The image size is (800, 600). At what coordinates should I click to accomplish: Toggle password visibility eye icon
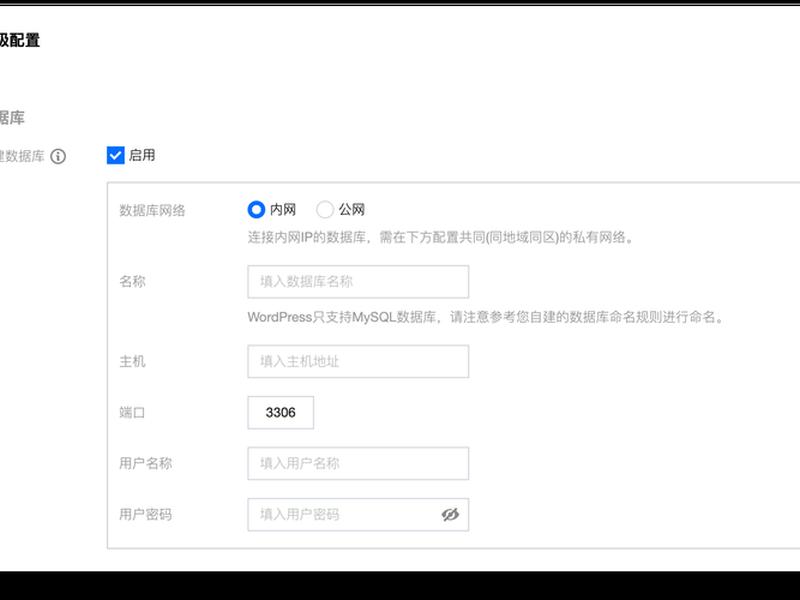coord(450,515)
